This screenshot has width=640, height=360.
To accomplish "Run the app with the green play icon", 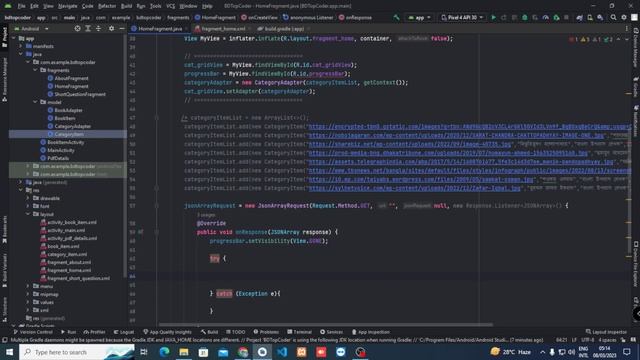I will tap(493, 18).
